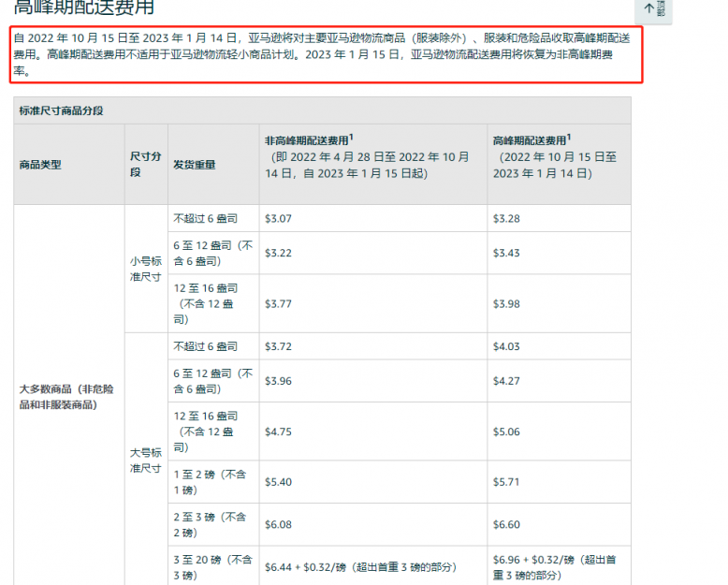Select the $6.08 fee cell
728x585 pixels.
point(372,524)
